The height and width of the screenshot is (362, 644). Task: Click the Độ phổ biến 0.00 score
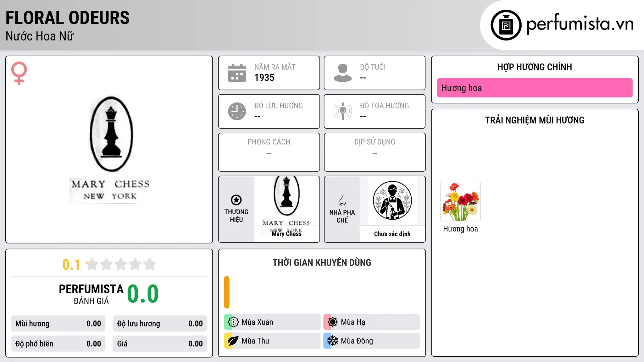click(x=58, y=343)
